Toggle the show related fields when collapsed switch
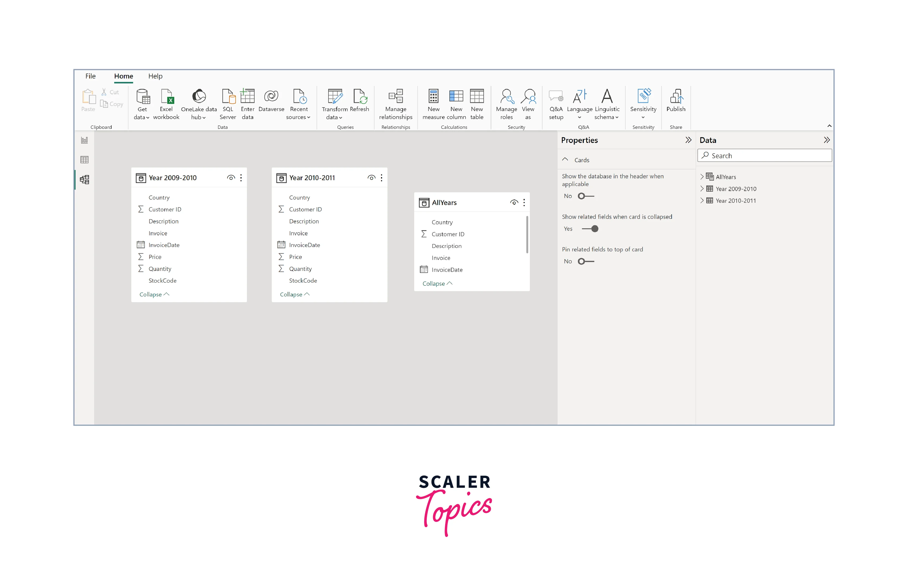Image resolution: width=908 pixels, height=588 pixels. pyautogui.click(x=590, y=229)
